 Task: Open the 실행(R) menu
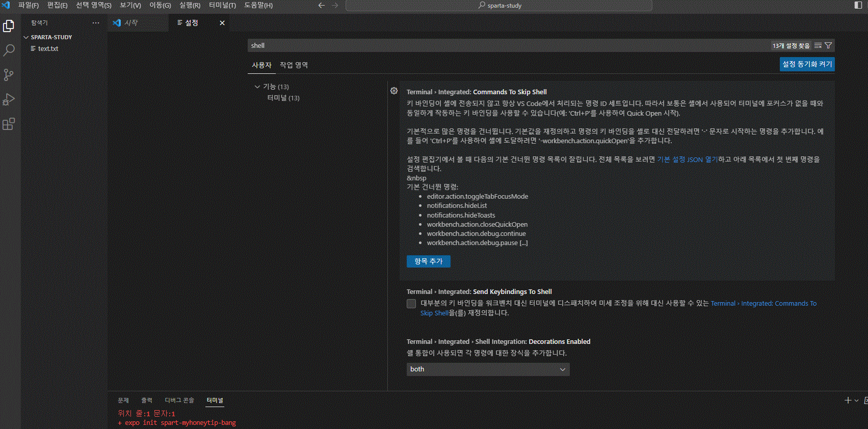pos(190,5)
